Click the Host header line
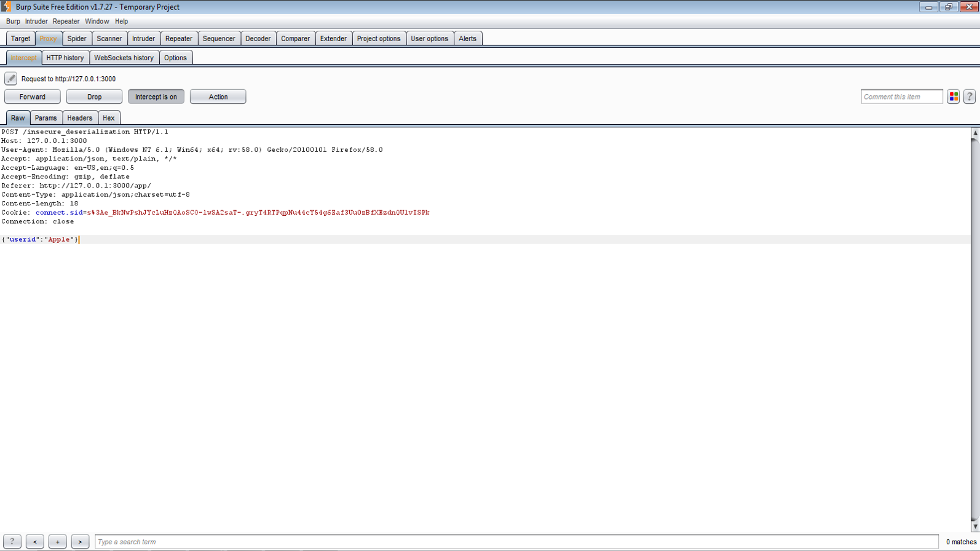The width and height of the screenshot is (980, 551). tap(44, 140)
